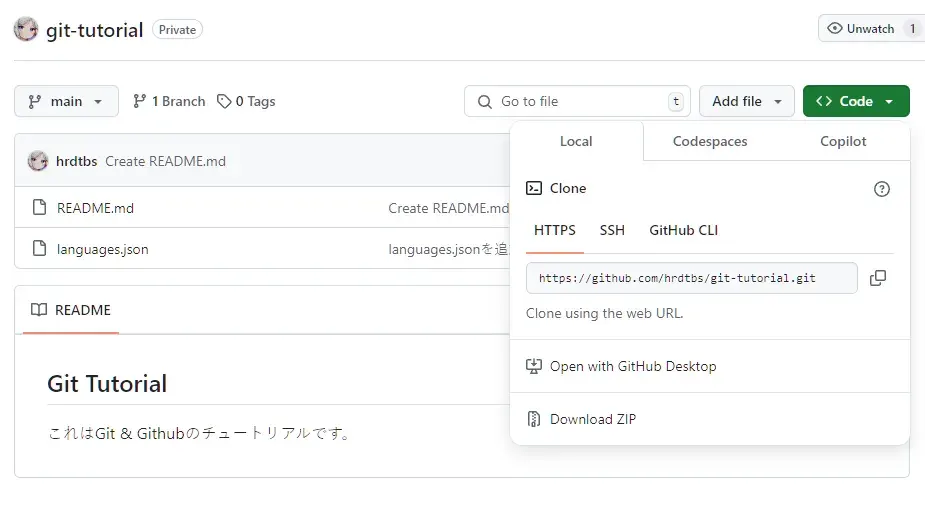Click the clone URL text field

click(x=691, y=278)
